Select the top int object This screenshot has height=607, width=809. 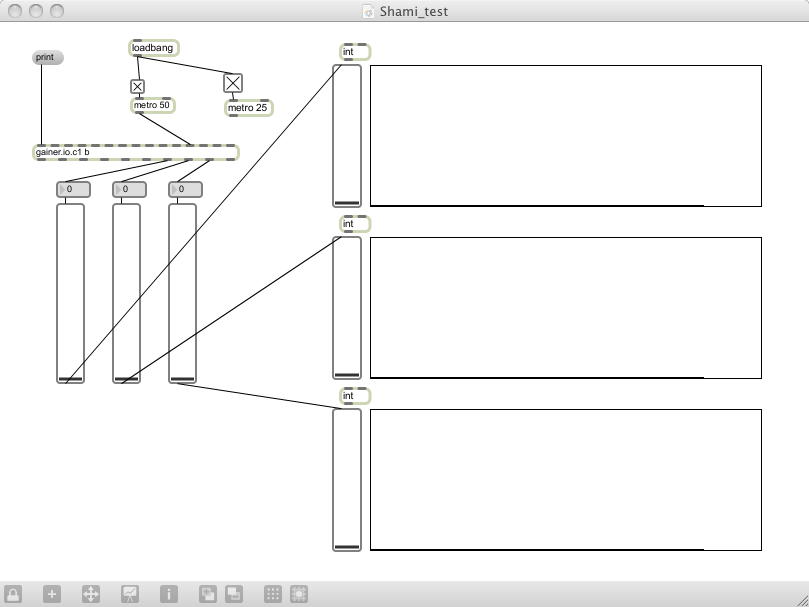click(355, 52)
